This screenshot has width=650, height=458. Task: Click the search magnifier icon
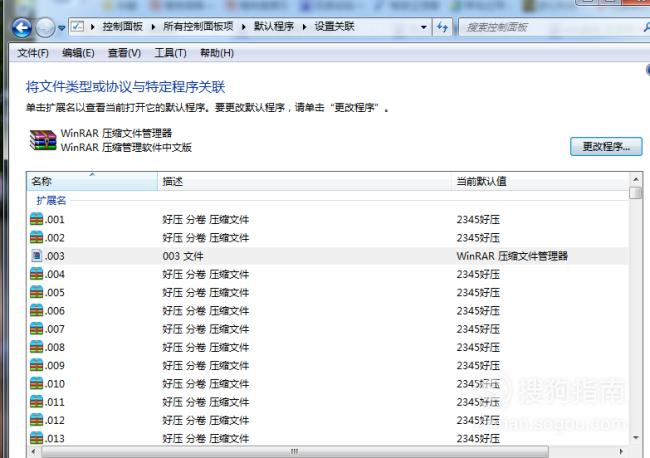pos(646,27)
